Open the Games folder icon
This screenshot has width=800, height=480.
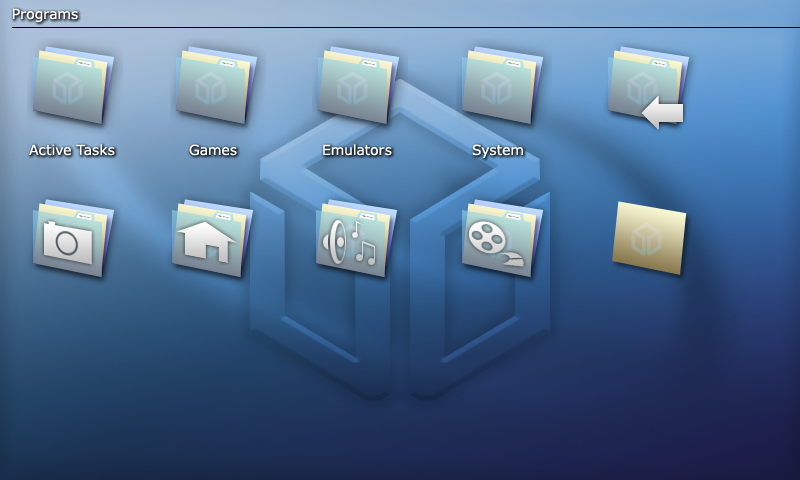215,86
